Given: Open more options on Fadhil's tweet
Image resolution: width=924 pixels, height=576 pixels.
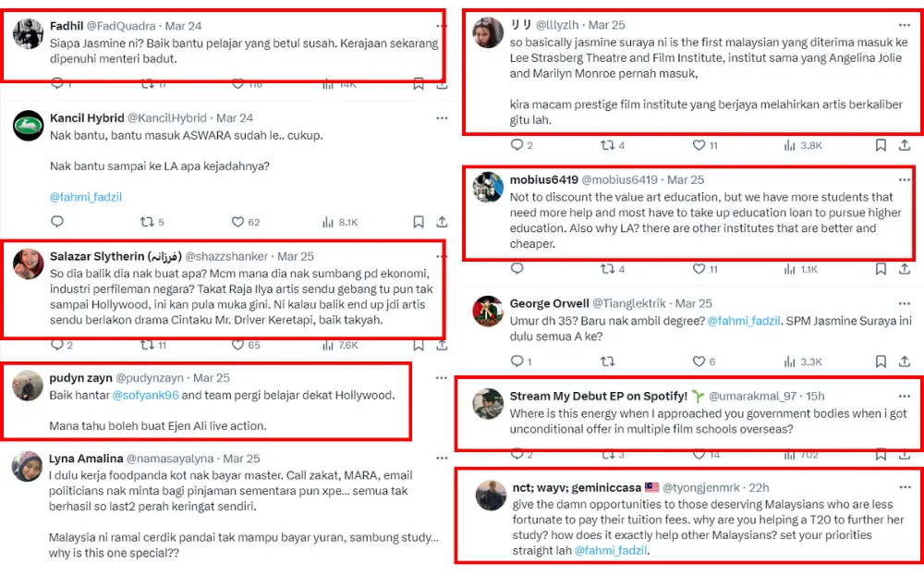Looking at the screenshot, I should point(442,25).
